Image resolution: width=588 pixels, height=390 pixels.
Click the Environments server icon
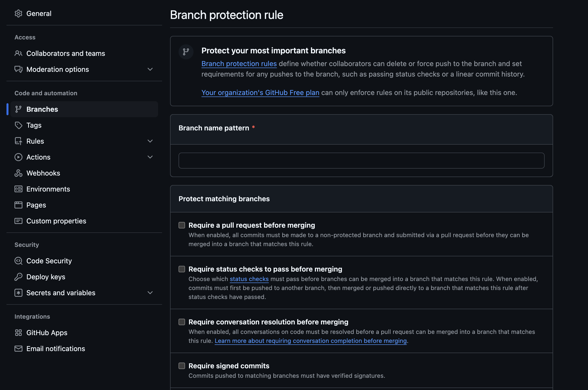click(18, 189)
